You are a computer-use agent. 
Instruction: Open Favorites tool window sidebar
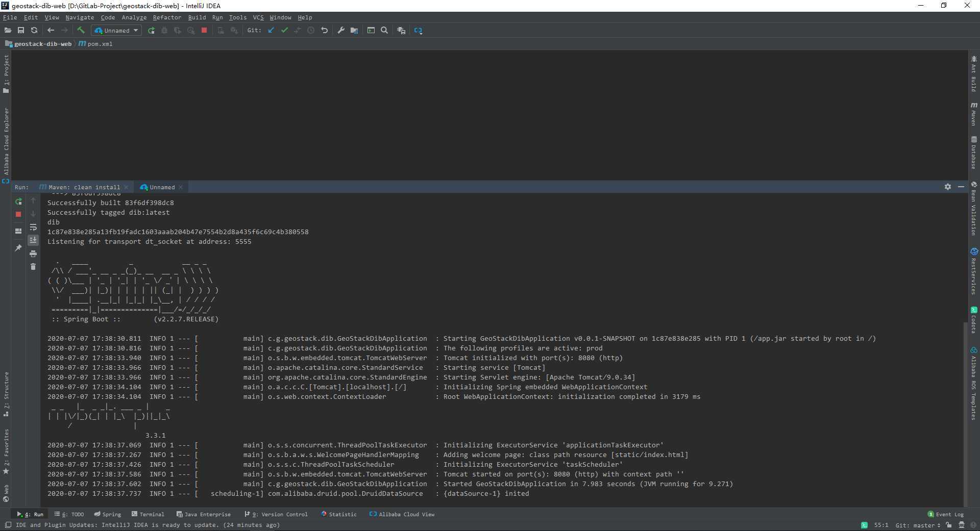6,452
